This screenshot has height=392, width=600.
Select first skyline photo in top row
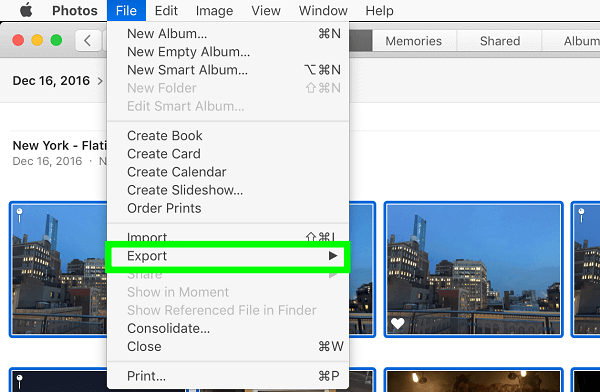[58, 270]
